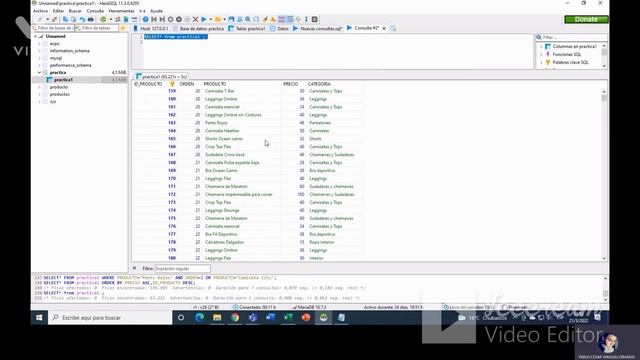The width and height of the screenshot is (640, 360).
Task: Expand Columnas en practica1 helper node
Action: coord(541,46)
